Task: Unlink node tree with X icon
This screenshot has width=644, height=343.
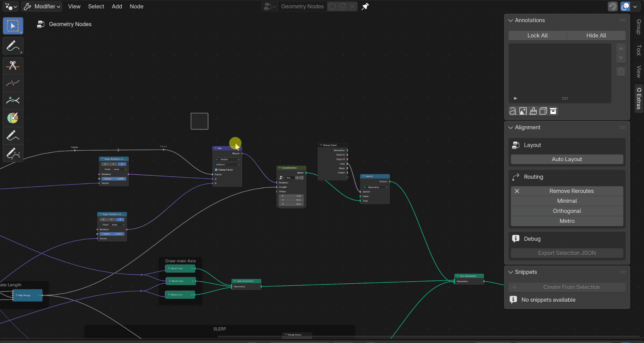Action: (x=353, y=6)
